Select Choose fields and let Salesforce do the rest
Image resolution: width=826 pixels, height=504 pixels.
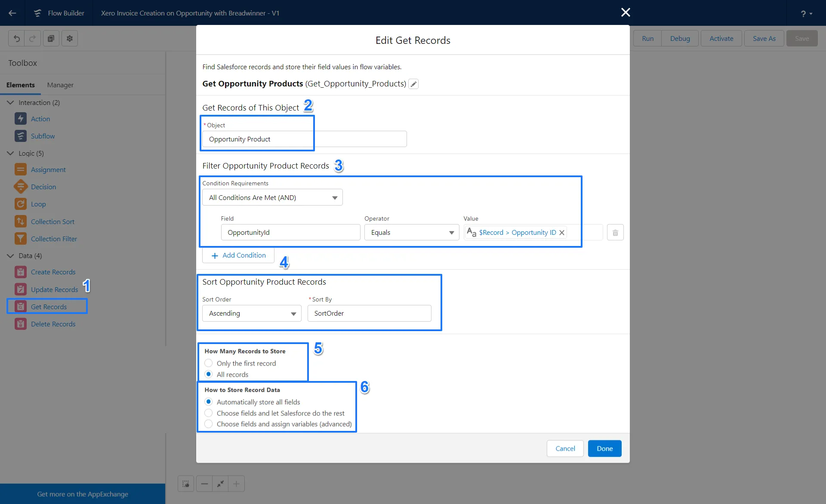coord(209,413)
